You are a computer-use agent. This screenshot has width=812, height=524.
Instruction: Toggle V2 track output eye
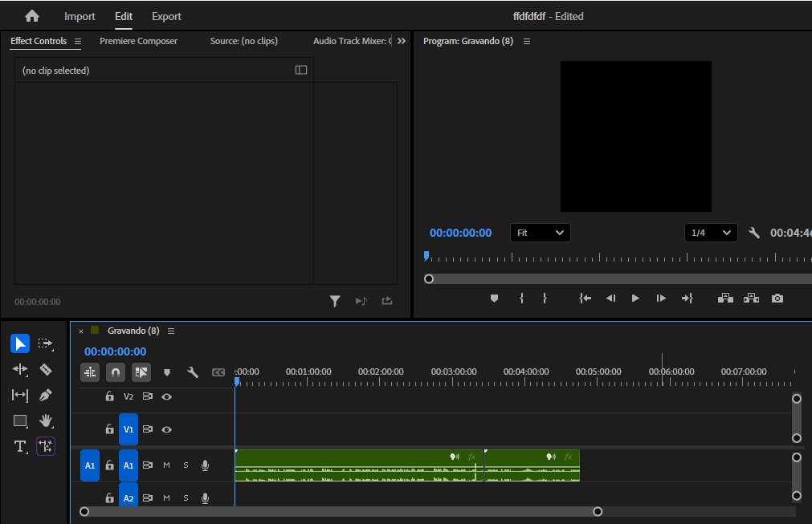coord(166,396)
